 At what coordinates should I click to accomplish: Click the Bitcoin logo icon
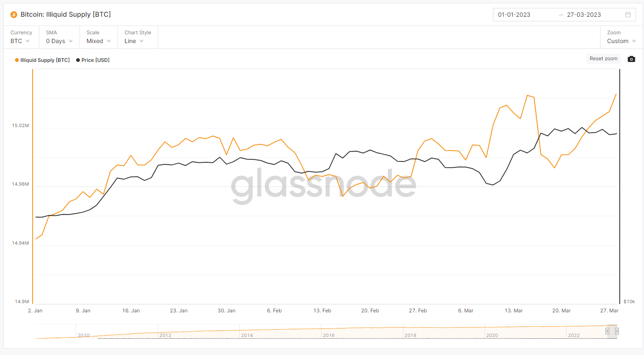tap(14, 15)
